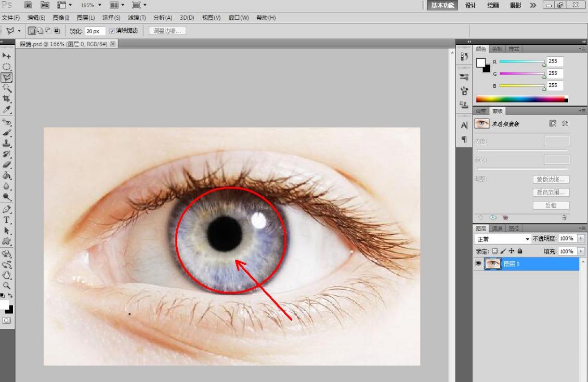Launch Adobe Bridge
This screenshot has height=382, width=588.
click(x=29, y=5)
